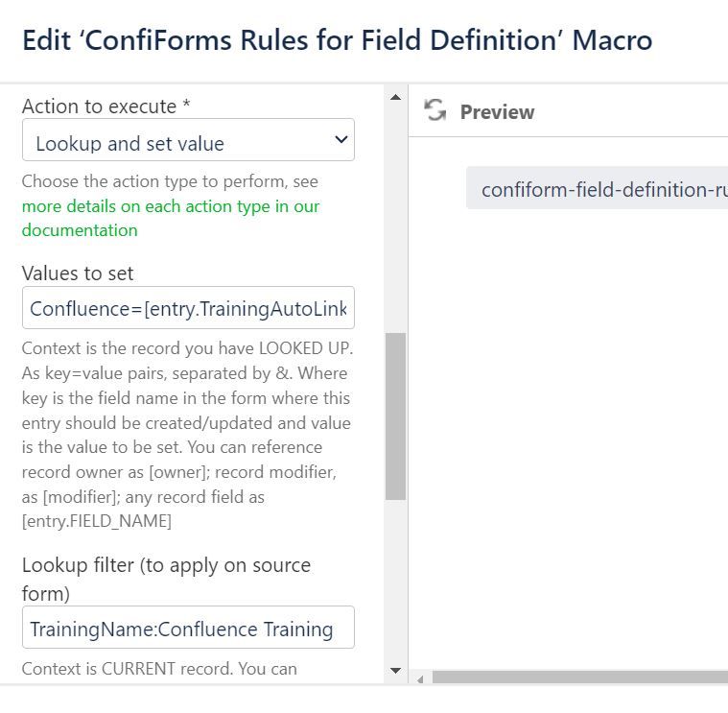Click scrollbar track above the vertical thumb

395,211
